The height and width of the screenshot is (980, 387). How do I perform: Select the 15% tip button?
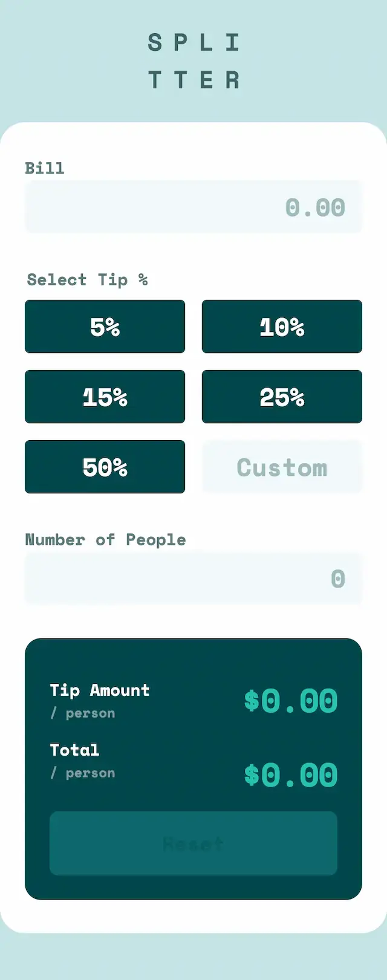(x=105, y=397)
